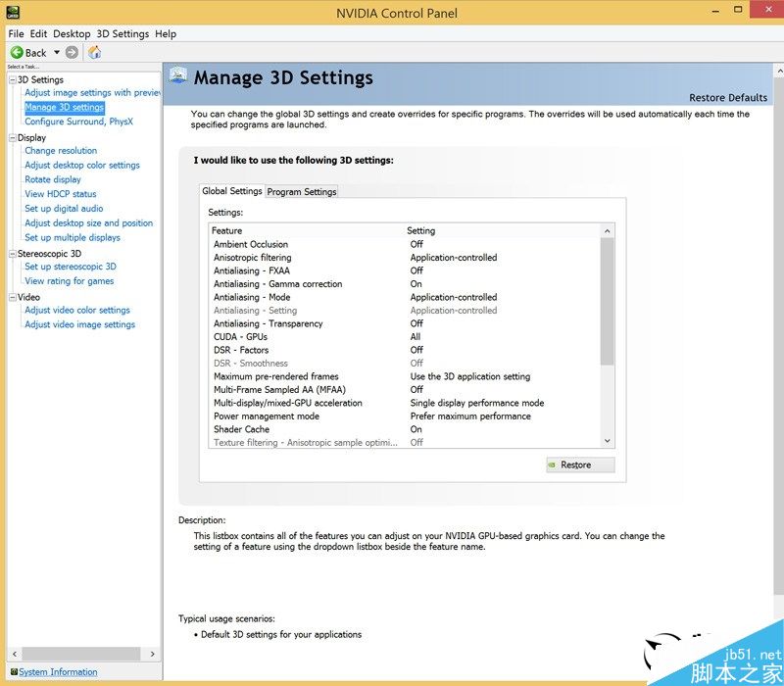The width and height of the screenshot is (784, 686).
Task: Open Adjust desktop size and position
Action: [89, 223]
